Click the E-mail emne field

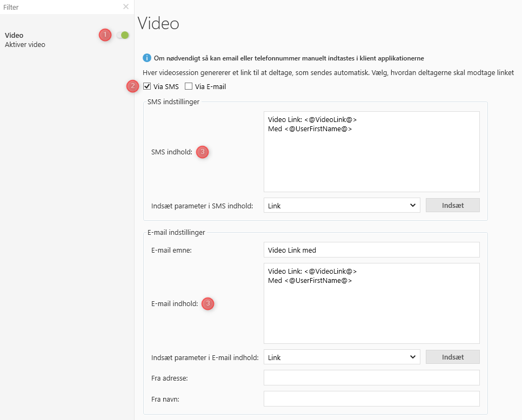click(x=371, y=250)
